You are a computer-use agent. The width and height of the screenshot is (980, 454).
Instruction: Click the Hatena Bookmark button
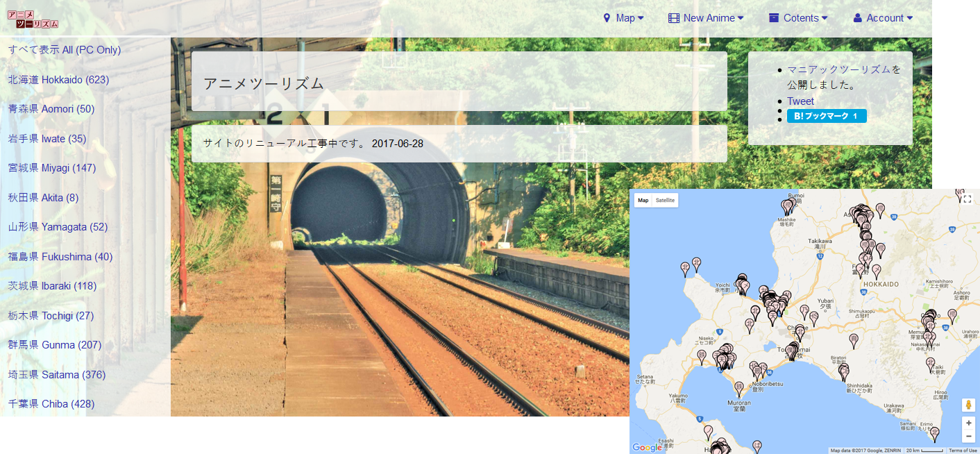826,116
